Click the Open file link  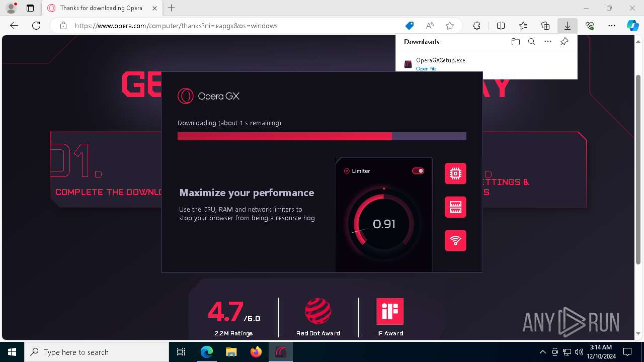pyautogui.click(x=426, y=68)
